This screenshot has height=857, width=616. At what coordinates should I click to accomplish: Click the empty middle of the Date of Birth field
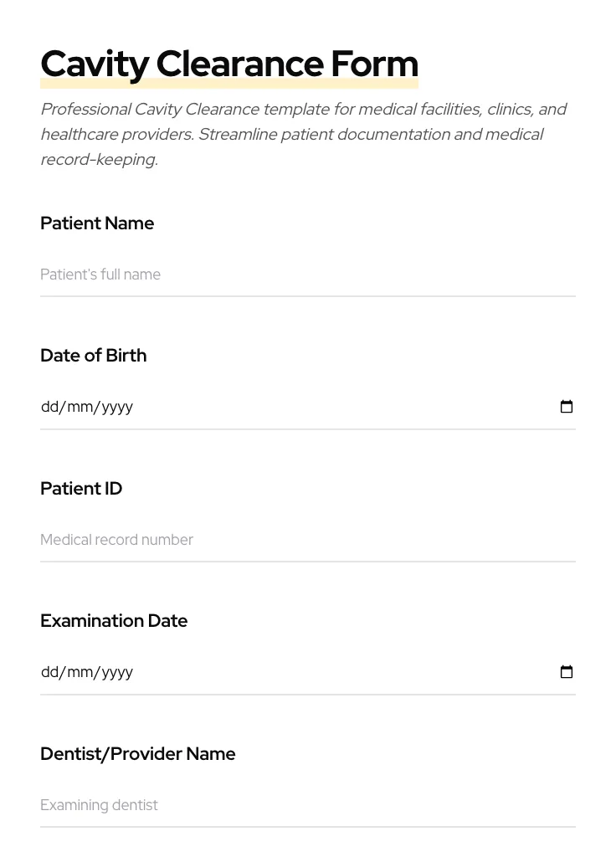pos(335,407)
